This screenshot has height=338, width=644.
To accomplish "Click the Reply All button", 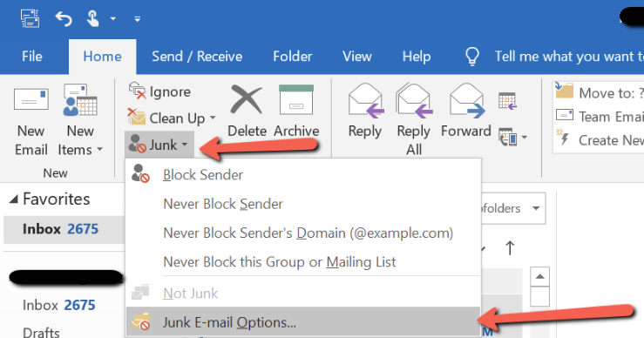I will tap(414, 119).
